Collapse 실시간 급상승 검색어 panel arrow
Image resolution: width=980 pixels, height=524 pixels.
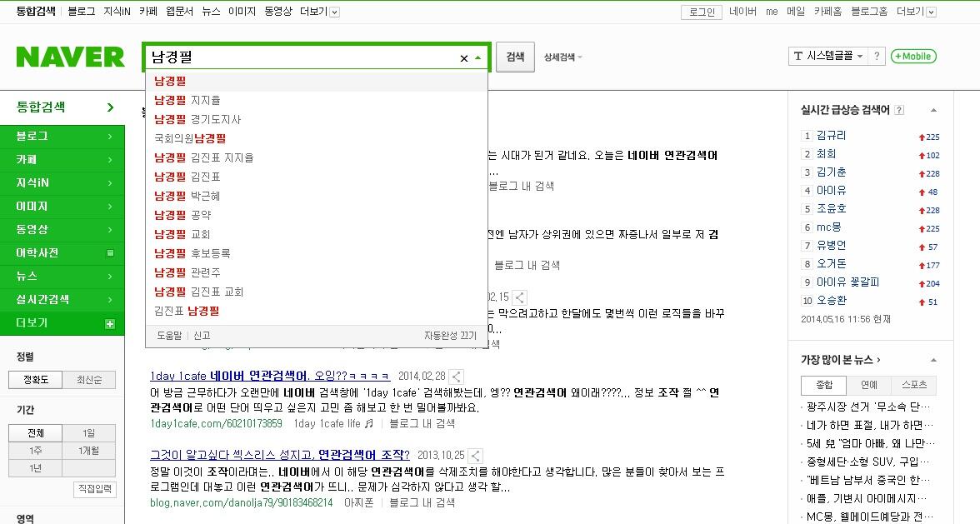933,110
